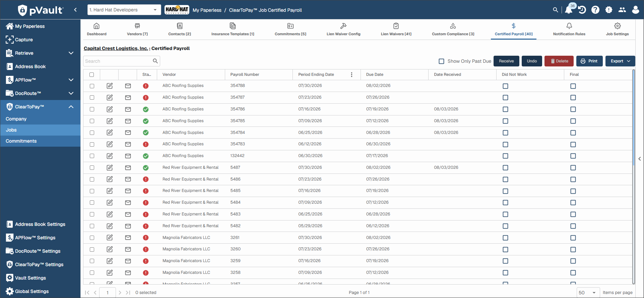Click the red Delete button

click(x=559, y=61)
